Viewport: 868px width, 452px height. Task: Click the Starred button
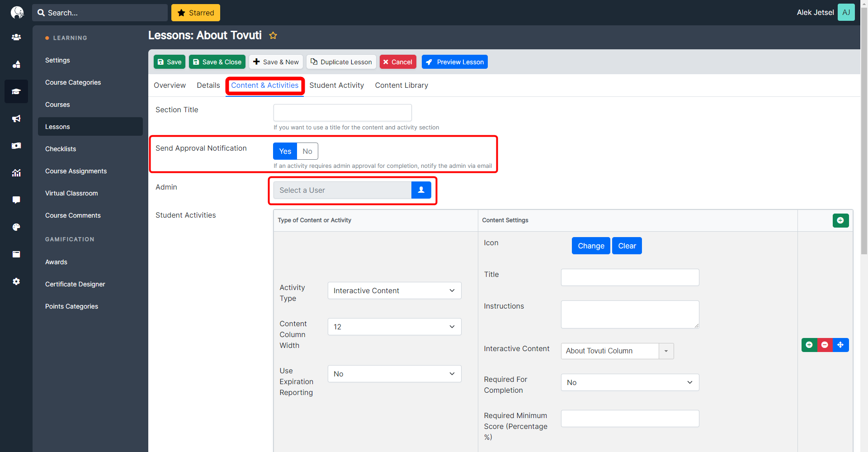click(196, 13)
